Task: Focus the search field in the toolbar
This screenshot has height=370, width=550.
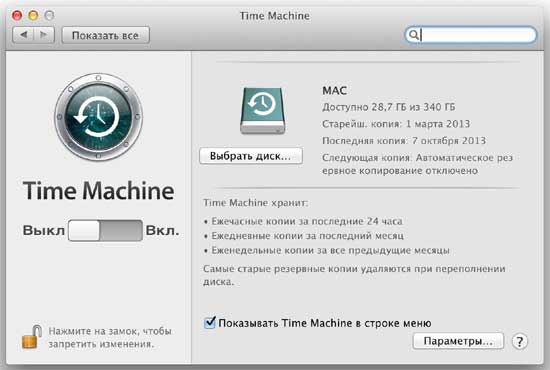Action: [471, 35]
